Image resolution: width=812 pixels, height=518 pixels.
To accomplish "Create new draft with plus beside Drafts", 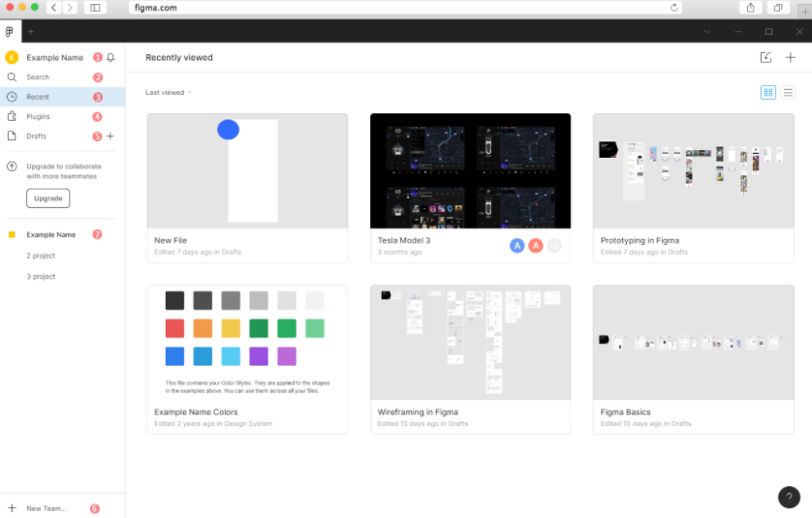I will (x=110, y=137).
